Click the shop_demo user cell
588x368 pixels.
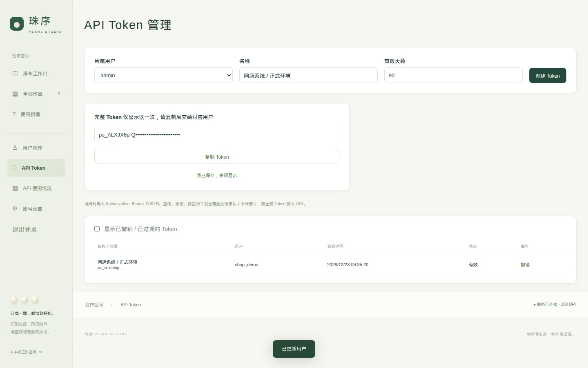pos(247,265)
